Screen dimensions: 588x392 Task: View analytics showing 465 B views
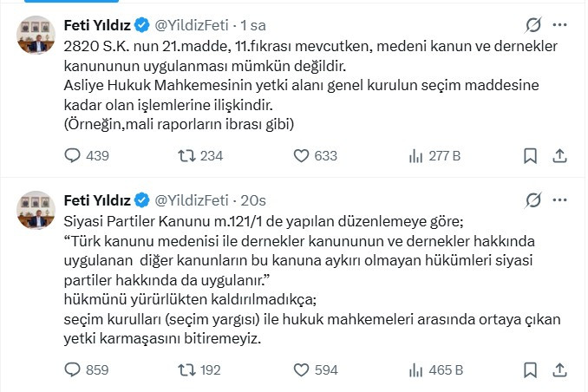tap(436, 370)
